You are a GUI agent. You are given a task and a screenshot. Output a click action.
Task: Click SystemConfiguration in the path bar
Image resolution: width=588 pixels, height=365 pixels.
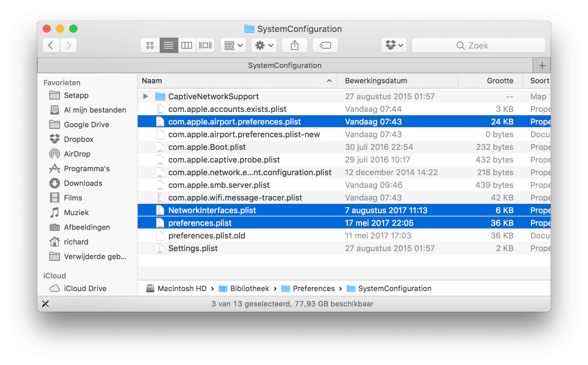[389, 289]
